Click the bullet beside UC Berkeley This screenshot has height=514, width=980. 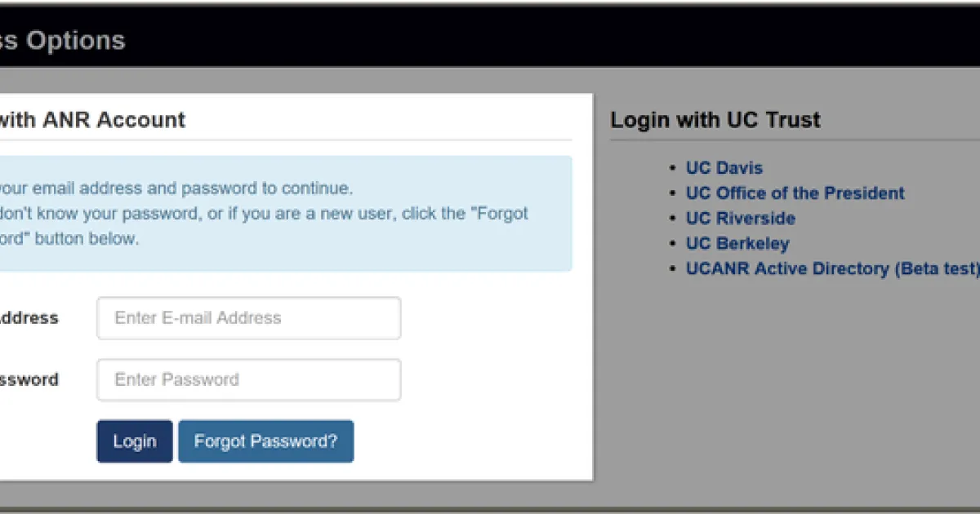click(x=673, y=244)
